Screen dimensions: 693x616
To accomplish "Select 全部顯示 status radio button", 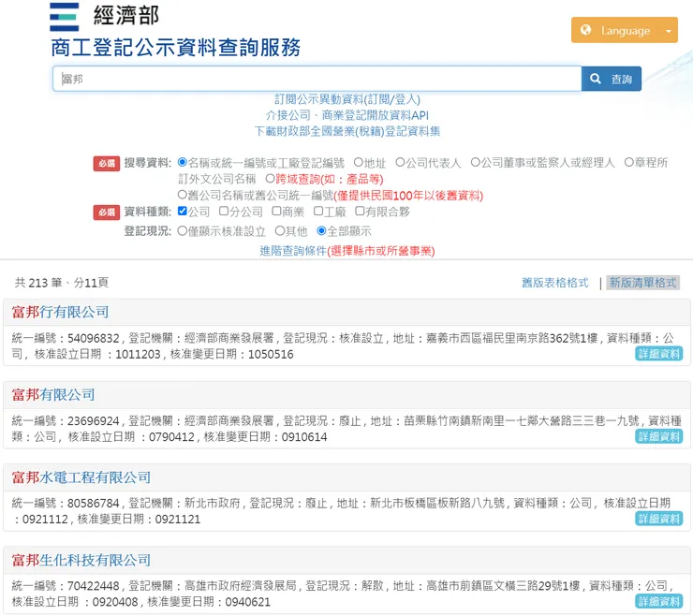I will tap(321, 230).
